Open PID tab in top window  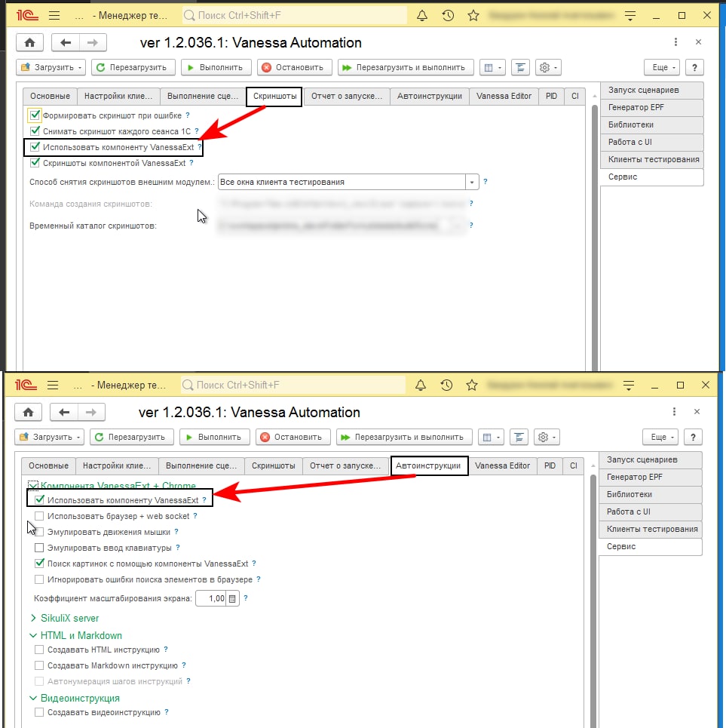[x=551, y=96]
